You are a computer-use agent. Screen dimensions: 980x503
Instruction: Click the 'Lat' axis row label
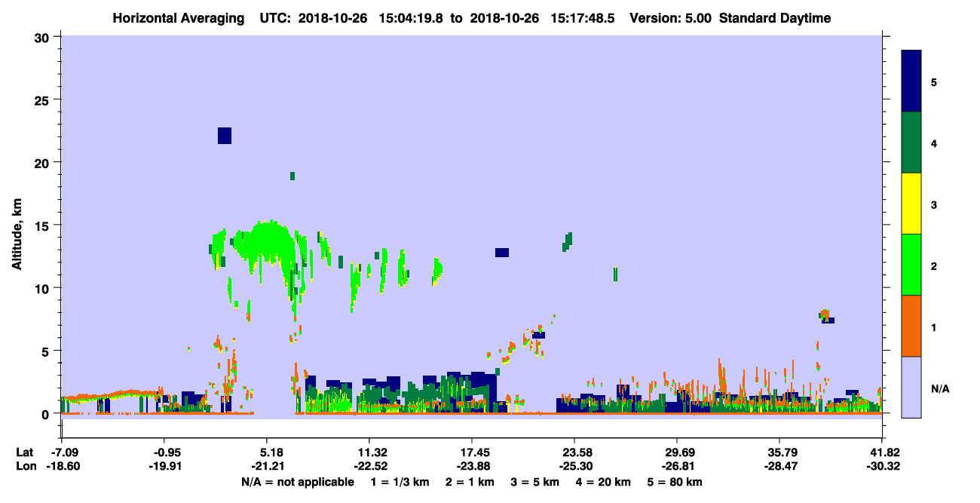pos(24,452)
